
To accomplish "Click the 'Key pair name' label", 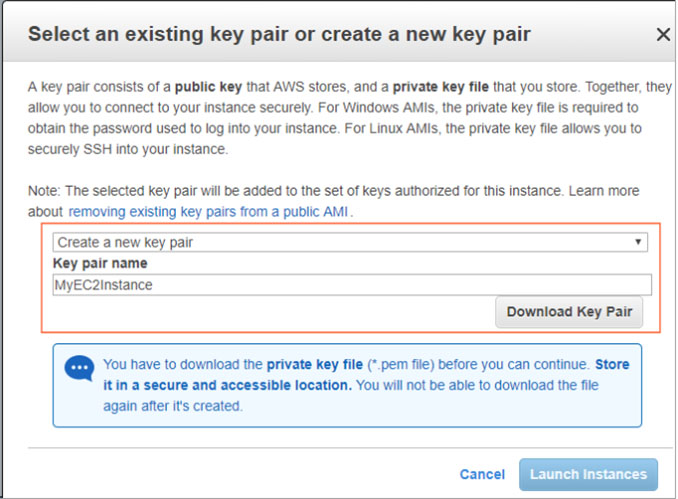I will pyautogui.click(x=100, y=263).
